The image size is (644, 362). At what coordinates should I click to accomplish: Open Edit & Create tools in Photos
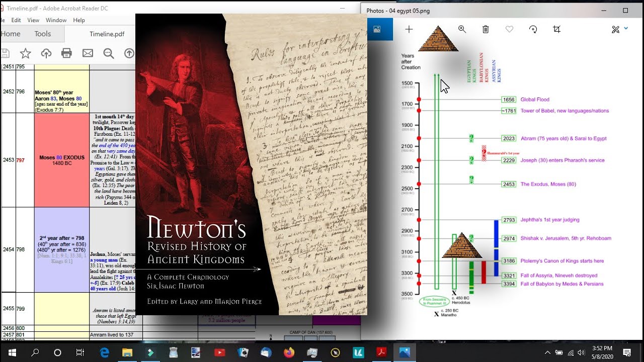click(x=615, y=30)
